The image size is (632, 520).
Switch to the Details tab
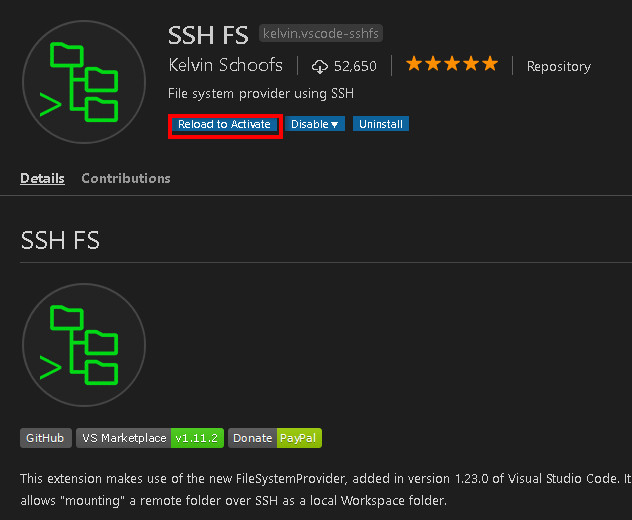coord(42,178)
